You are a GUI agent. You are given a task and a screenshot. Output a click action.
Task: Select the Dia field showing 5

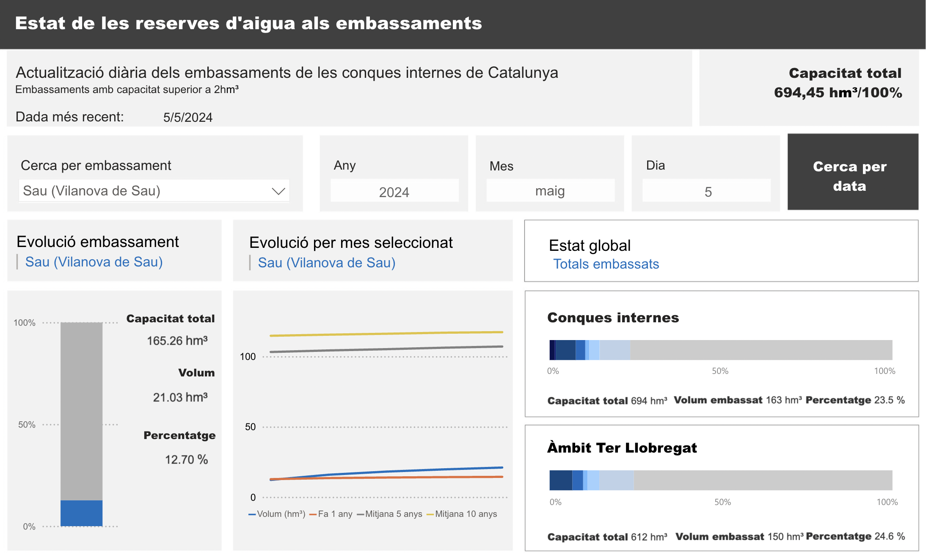706,191
